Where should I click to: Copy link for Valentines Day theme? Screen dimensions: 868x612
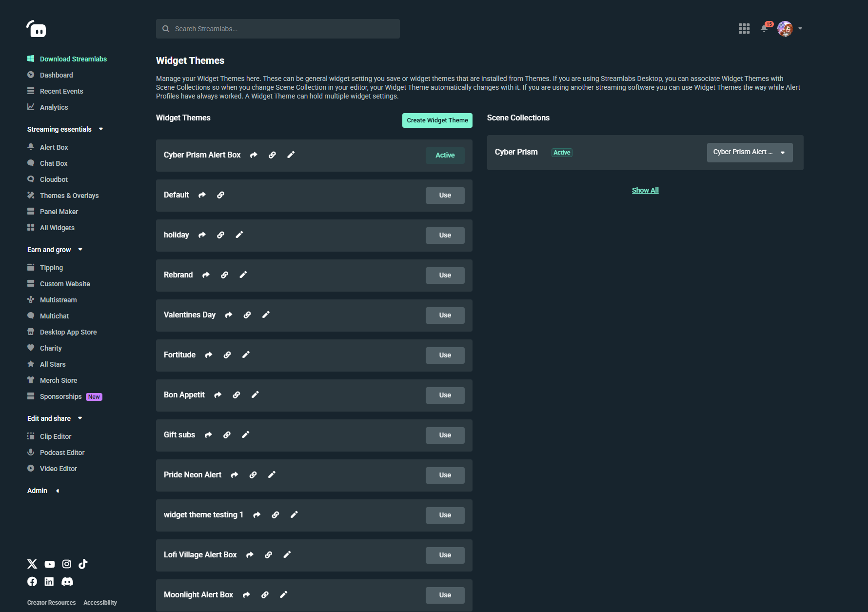point(247,315)
